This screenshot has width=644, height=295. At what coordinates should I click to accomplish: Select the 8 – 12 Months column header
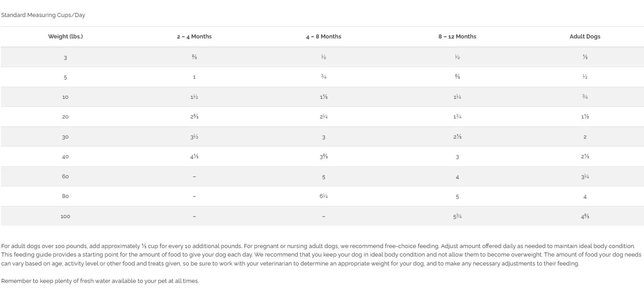click(457, 37)
